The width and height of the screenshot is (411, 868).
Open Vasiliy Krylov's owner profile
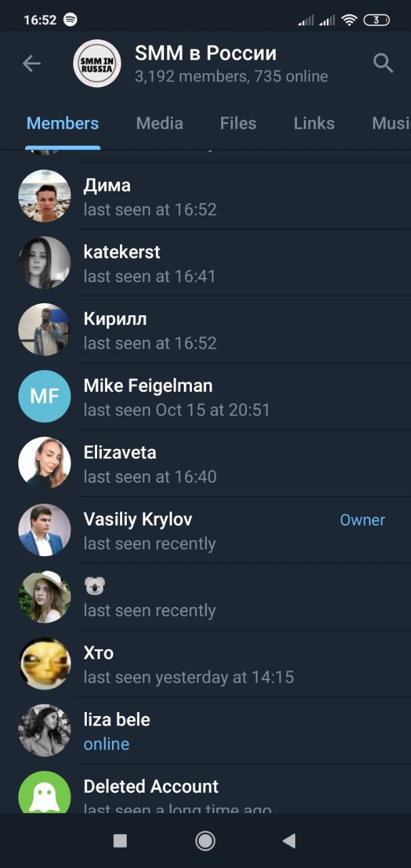click(206, 530)
